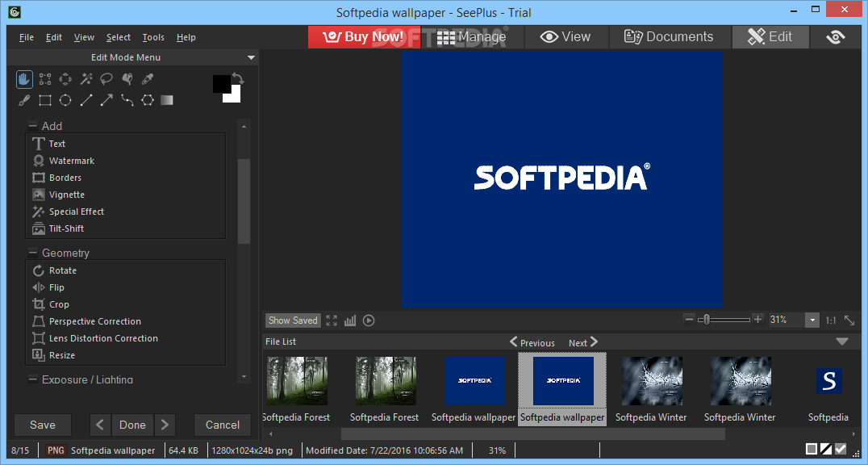Collapse the Exposure / Lighting group
Screen dimensions: 868x465
[x=32, y=379]
